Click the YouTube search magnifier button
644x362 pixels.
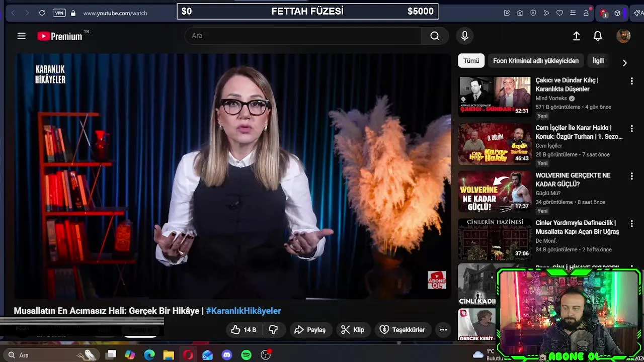[x=435, y=36]
